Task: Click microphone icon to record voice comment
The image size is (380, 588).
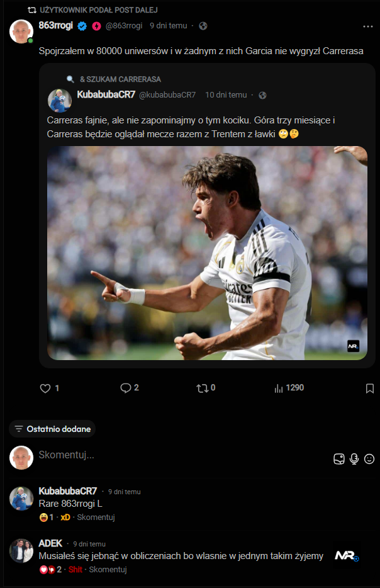Action: [354, 459]
